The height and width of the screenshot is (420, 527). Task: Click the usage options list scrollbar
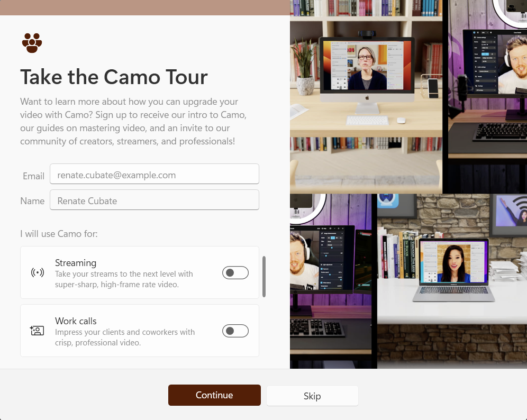click(264, 277)
